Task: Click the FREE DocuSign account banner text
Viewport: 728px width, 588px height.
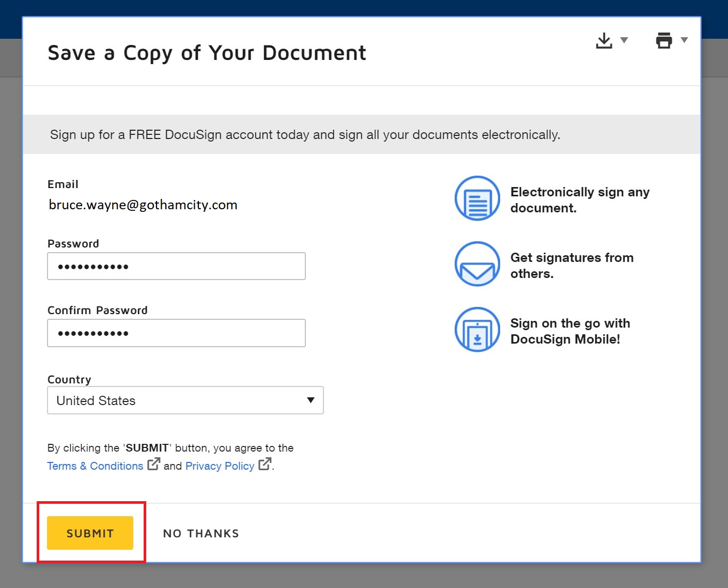Action: [x=305, y=135]
